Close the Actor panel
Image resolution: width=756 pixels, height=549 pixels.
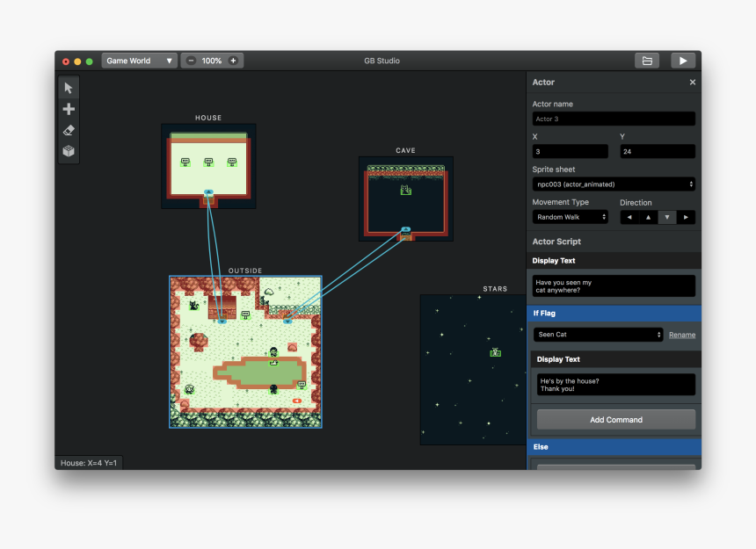point(693,83)
